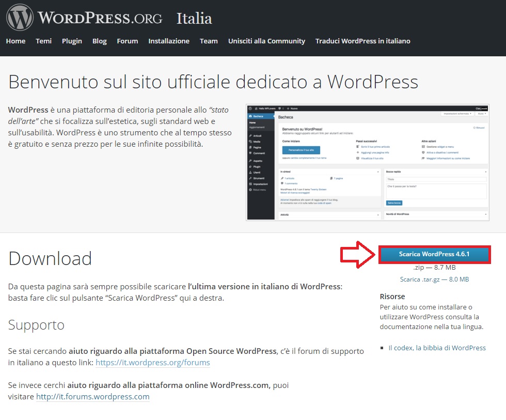Open the Installazione menu item
The height and width of the screenshot is (420, 506).
click(x=169, y=41)
